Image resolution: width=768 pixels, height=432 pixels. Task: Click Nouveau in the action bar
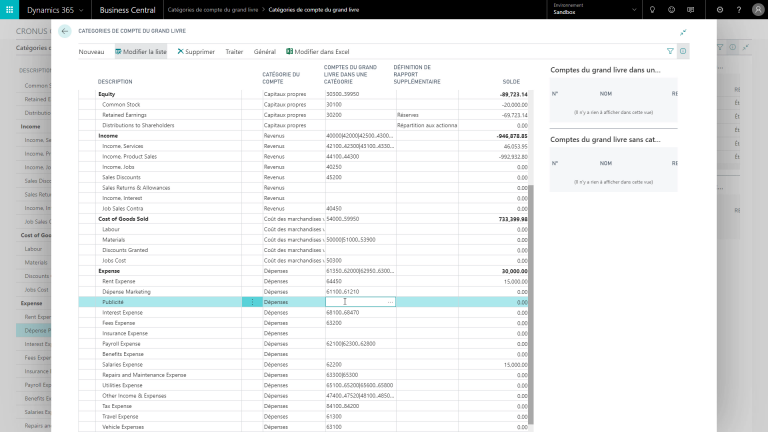click(x=91, y=51)
